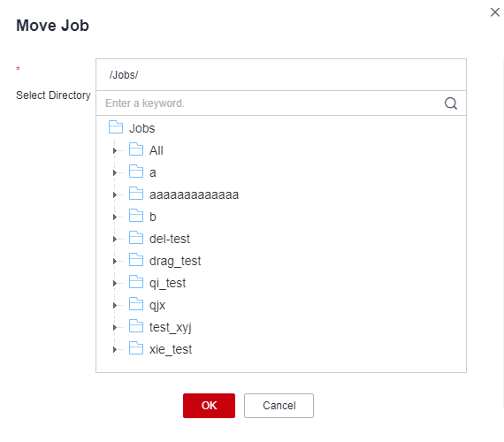Image resolution: width=504 pixels, height=442 pixels.
Task: Click the xie_test folder icon
Action: (x=136, y=348)
